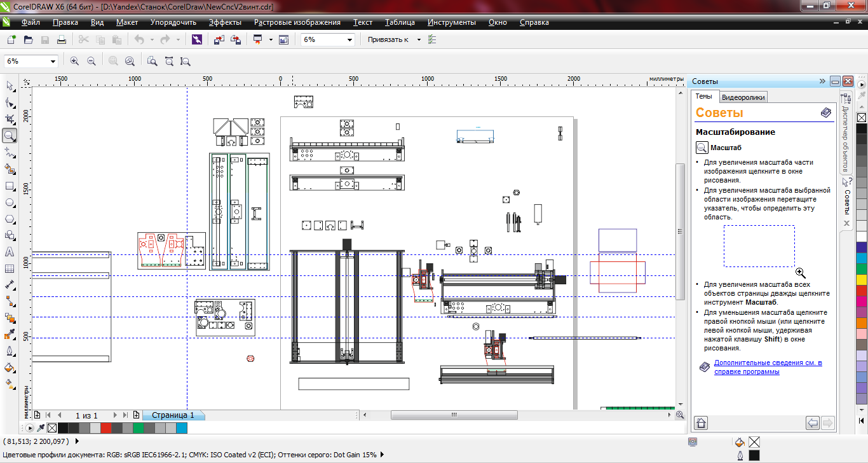Open the document palette flyout arrow
This screenshot has width=868, height=463.
[x=29, y=428]
